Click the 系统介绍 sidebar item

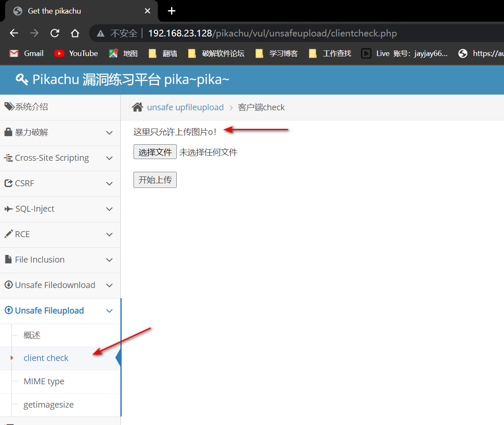click(31, 107)
